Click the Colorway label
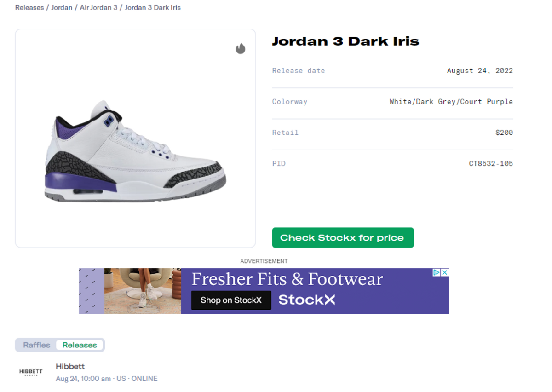The width and height of the screenshot is (552, 392). [x=289, y=102]
